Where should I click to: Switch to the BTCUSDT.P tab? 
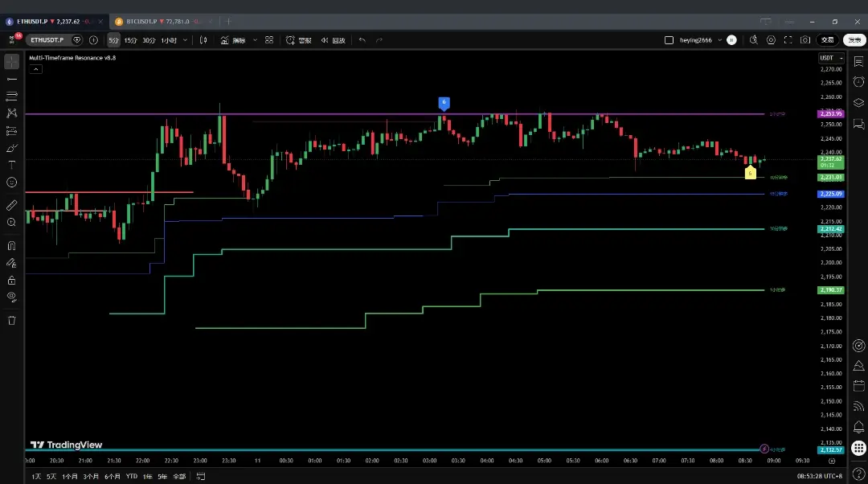(x=162, y=22)
